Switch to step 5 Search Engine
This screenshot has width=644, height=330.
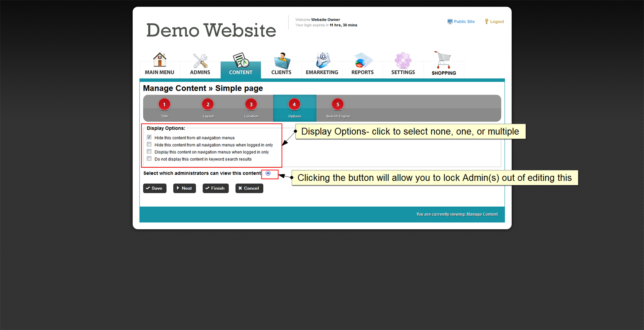coord(338,105)
